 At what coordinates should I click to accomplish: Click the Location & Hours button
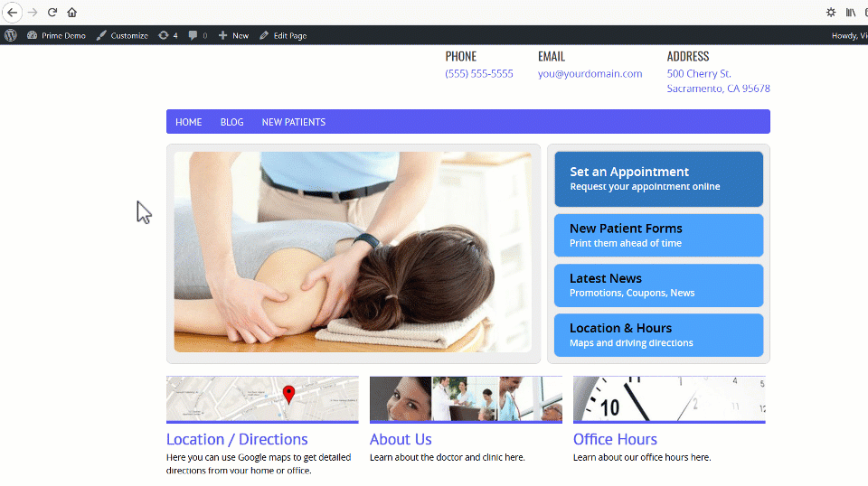point(659,335)
